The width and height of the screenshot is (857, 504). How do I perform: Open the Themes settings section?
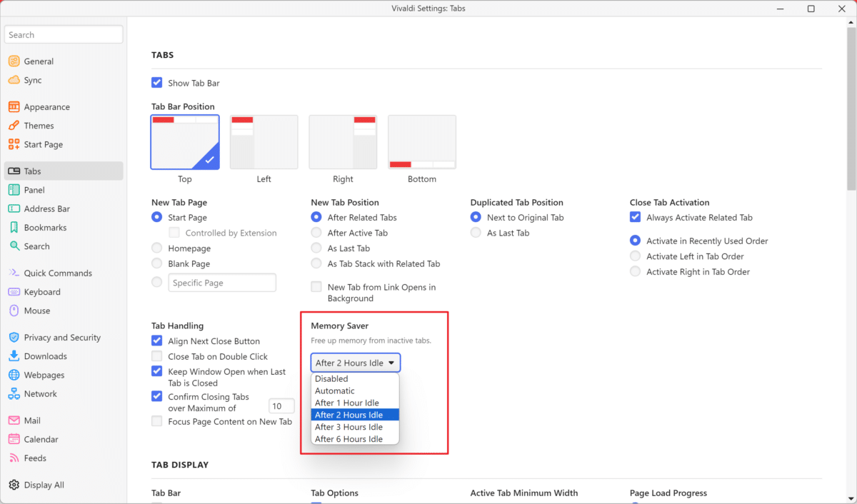click(x=41, y=125)
